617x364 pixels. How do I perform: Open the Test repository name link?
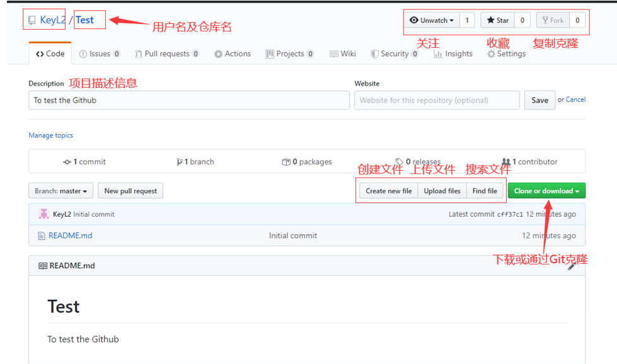click(x=84, y=20)
